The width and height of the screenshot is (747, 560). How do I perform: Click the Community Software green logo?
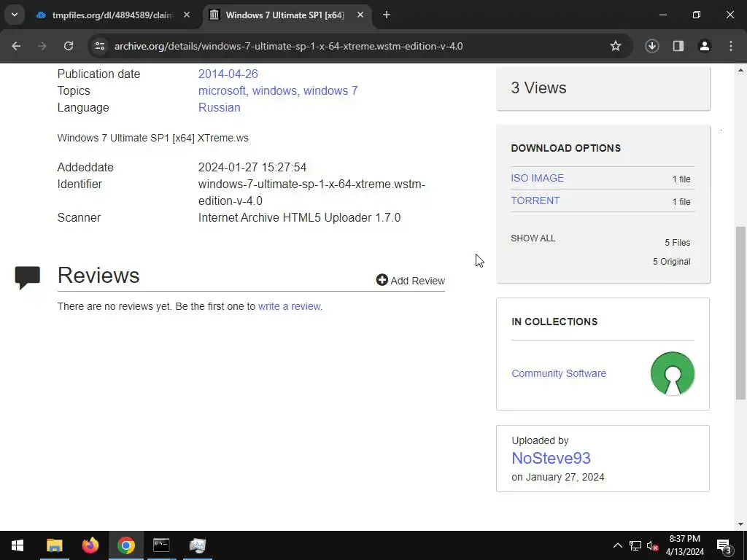672,373
